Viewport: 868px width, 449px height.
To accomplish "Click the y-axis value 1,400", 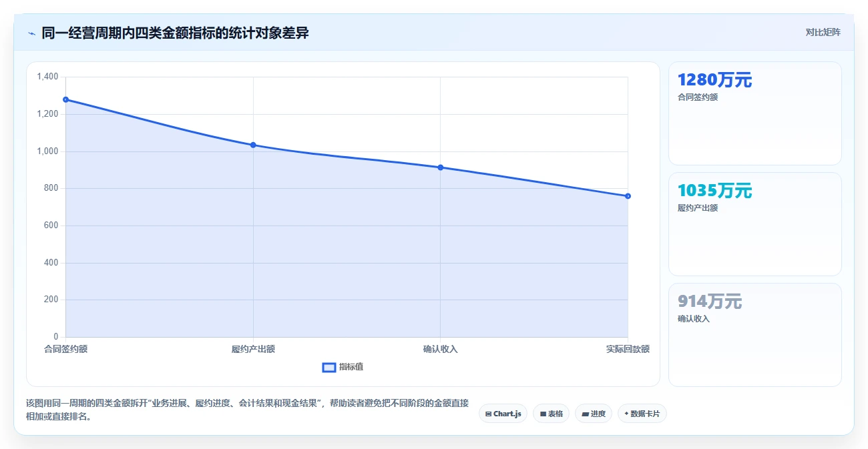I will 48,77.
